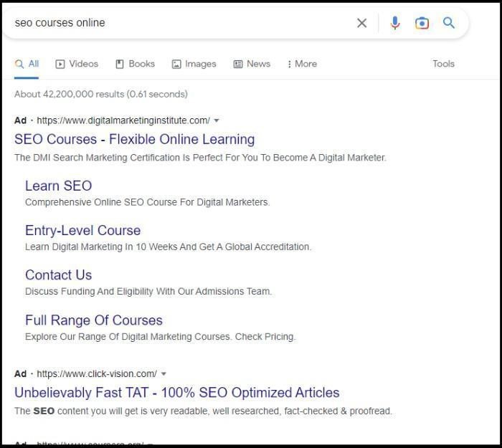This screenshot has height=448, width=502.
Task: Open the 'Entry-Level Course' sitelink
Action: (83, 230)
